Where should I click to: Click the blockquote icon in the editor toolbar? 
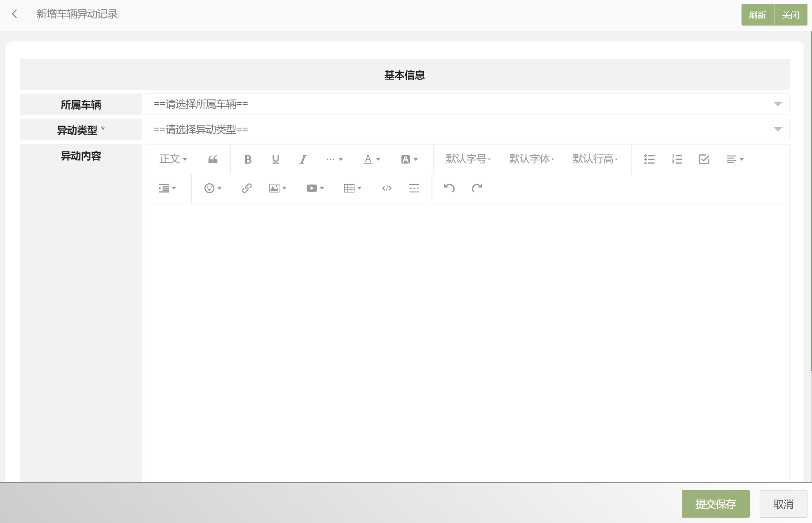[213, 159]
